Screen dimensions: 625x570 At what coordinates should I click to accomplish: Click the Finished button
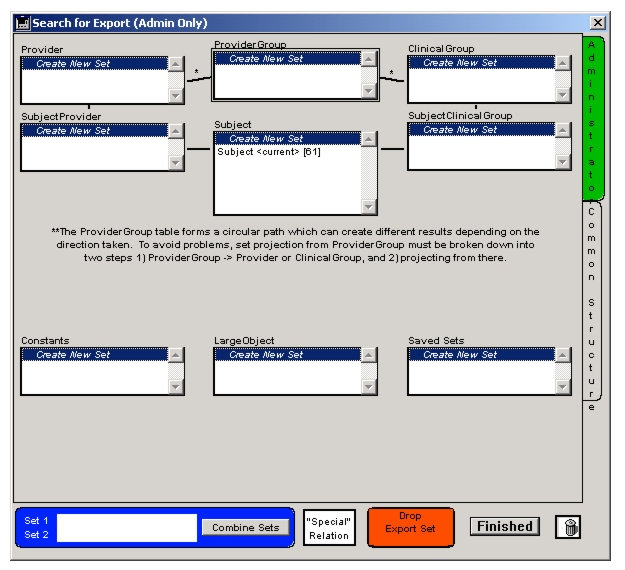tap(504, 526)
